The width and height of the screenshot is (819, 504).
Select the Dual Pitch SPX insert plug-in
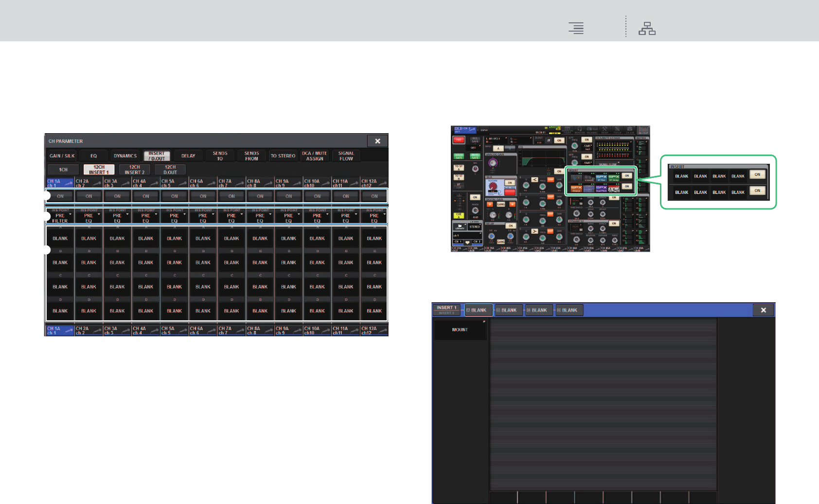pos(601,189)
